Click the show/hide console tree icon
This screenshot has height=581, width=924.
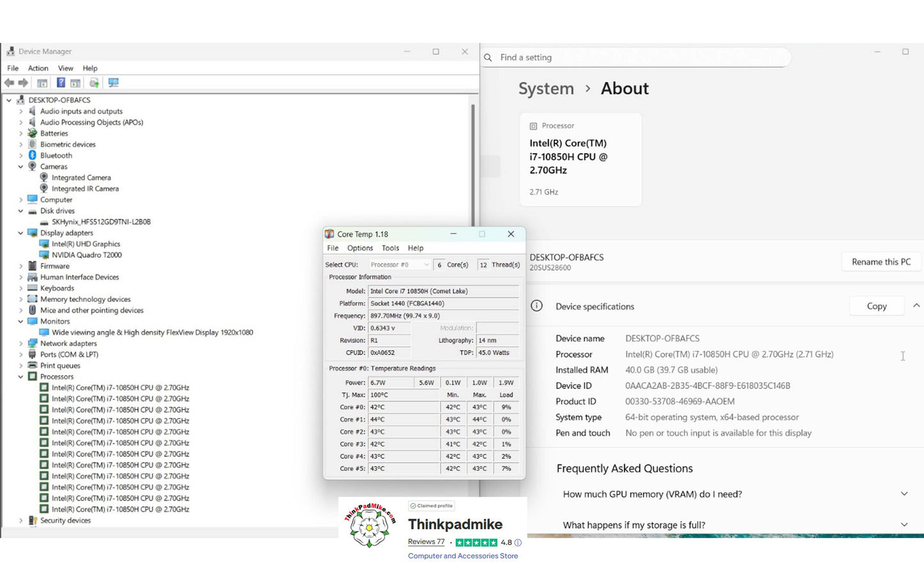(42, 83)
